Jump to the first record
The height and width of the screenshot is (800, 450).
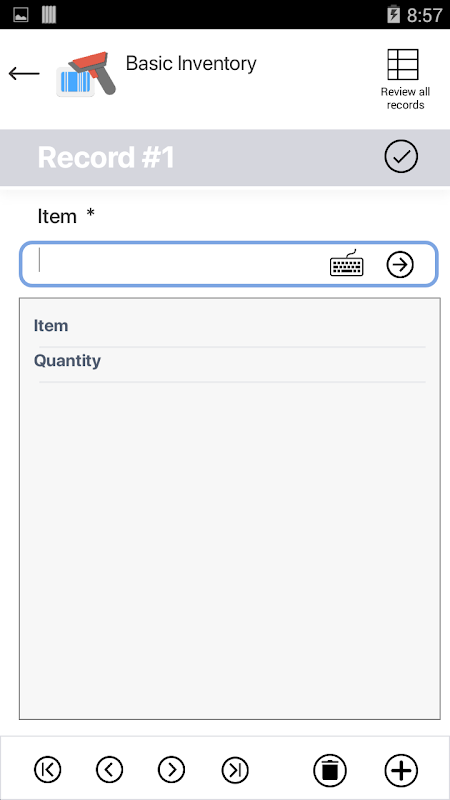[47, 769]
